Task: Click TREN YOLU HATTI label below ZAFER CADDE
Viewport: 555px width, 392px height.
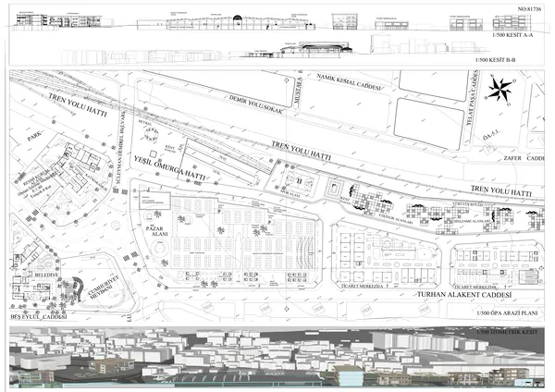Action: pos(501,190)
